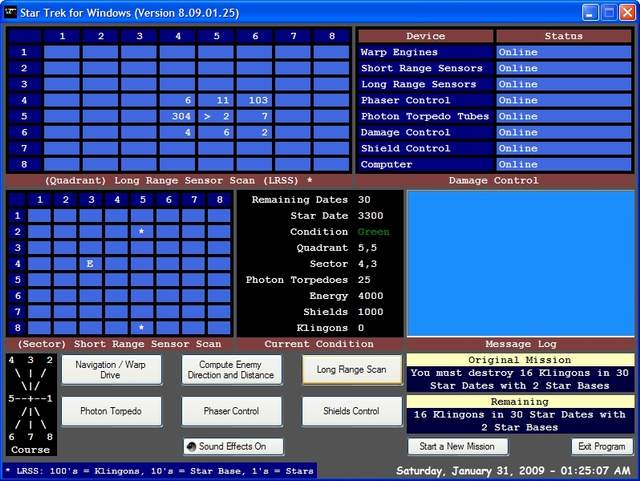Click Star Date value 3300
640x481 pixels.
click(370, 216)
